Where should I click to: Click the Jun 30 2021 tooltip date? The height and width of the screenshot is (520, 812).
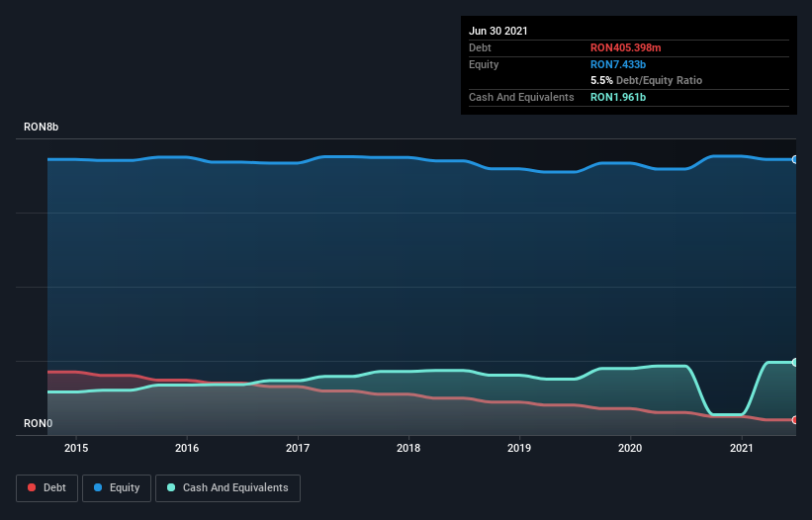pos(498,31)
